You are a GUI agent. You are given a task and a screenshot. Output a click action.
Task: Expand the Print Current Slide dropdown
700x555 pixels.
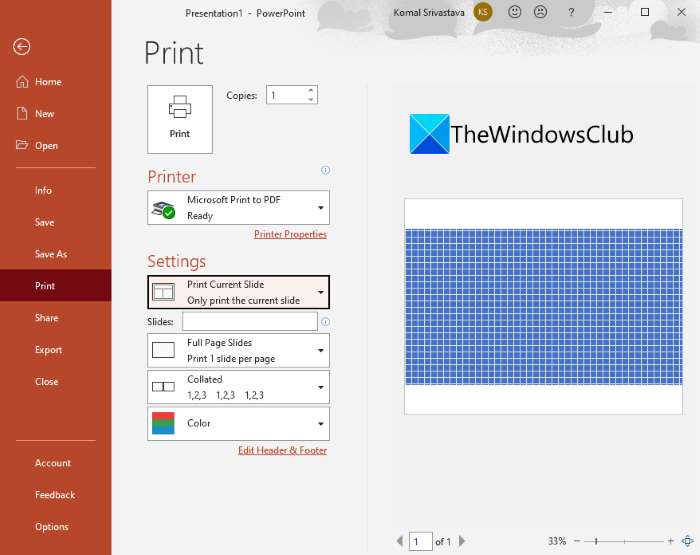[x=238, y=292]
